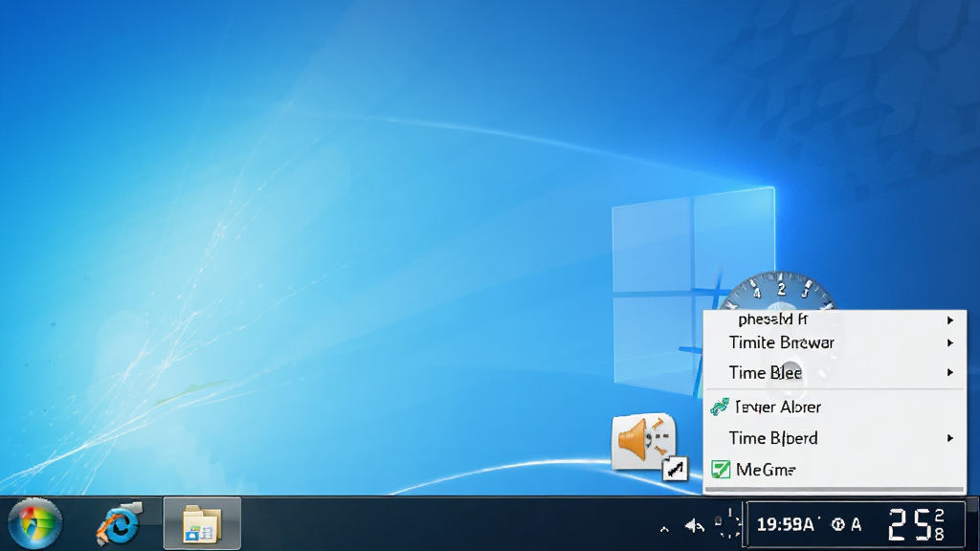Click the 'MeGma' label in the menu
Viewport: 980px width, 551px height.
click(766, 469)
